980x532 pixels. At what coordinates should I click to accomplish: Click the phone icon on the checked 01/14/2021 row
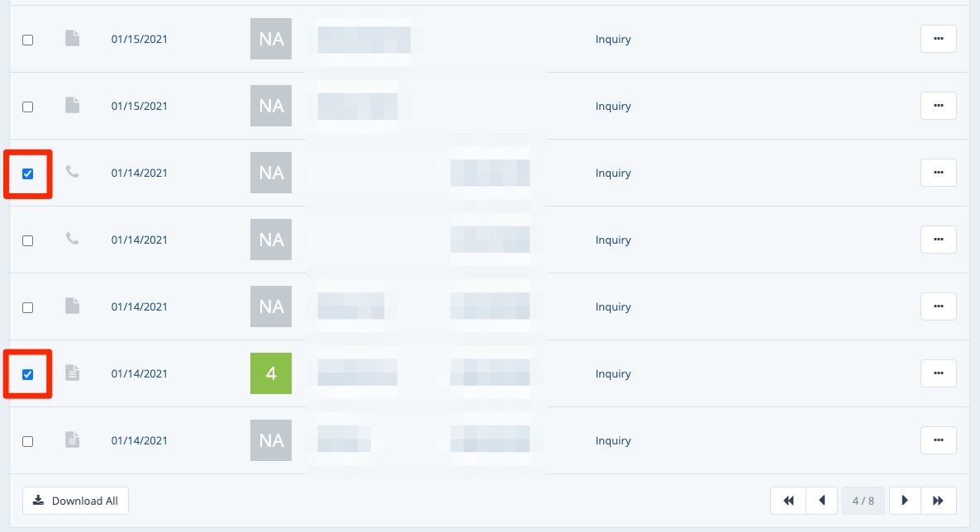coord(73,173)
